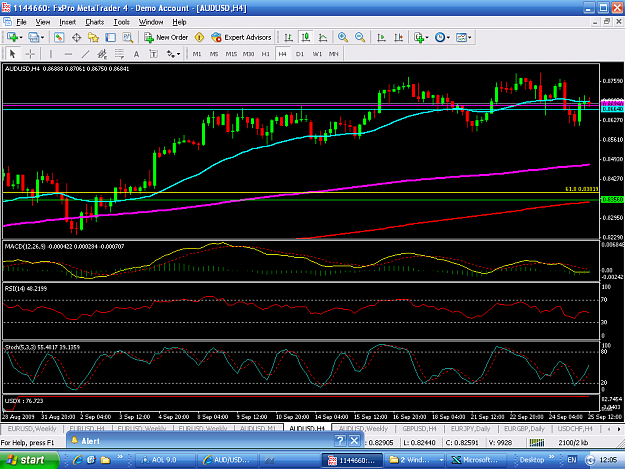This screenshot has width=625, height=469.
Task: Show the Market Watch window
Action: (59, 37)
